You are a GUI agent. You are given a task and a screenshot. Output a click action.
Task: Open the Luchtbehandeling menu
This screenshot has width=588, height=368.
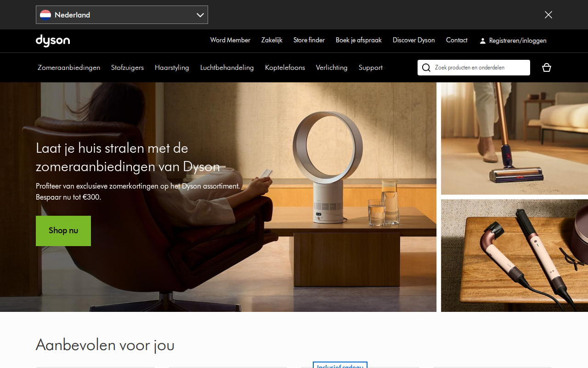[x=227, y=68]
